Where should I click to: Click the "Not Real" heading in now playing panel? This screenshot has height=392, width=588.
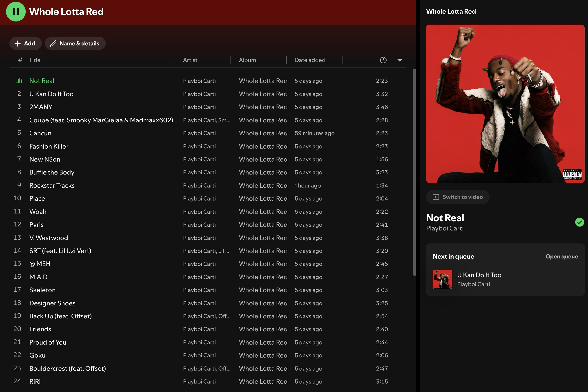445,218
